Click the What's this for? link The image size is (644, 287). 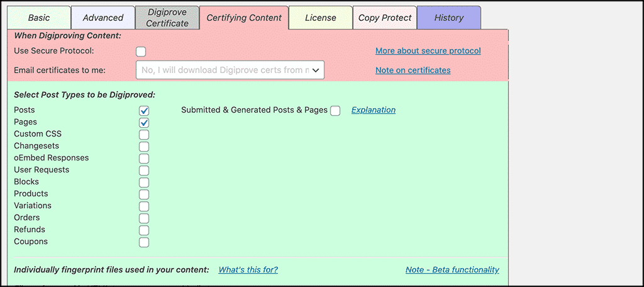coord(248,270)
